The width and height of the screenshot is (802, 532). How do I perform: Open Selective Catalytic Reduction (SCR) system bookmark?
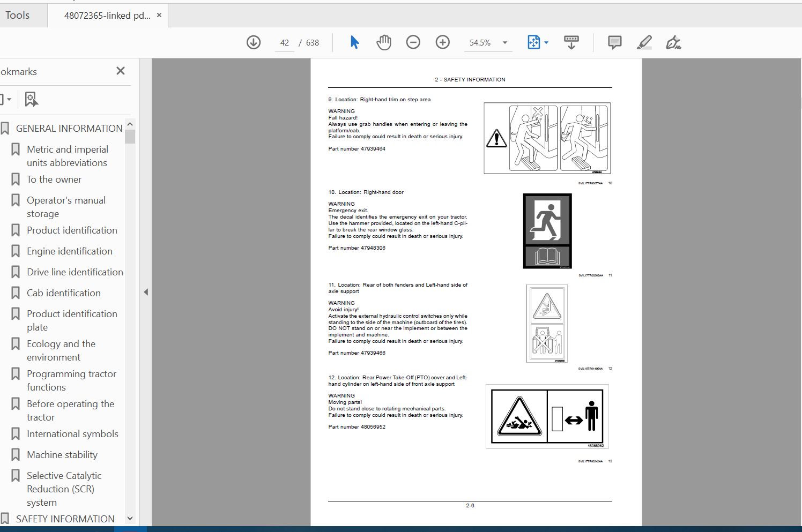pyautogui.click(x=64, y=489)
